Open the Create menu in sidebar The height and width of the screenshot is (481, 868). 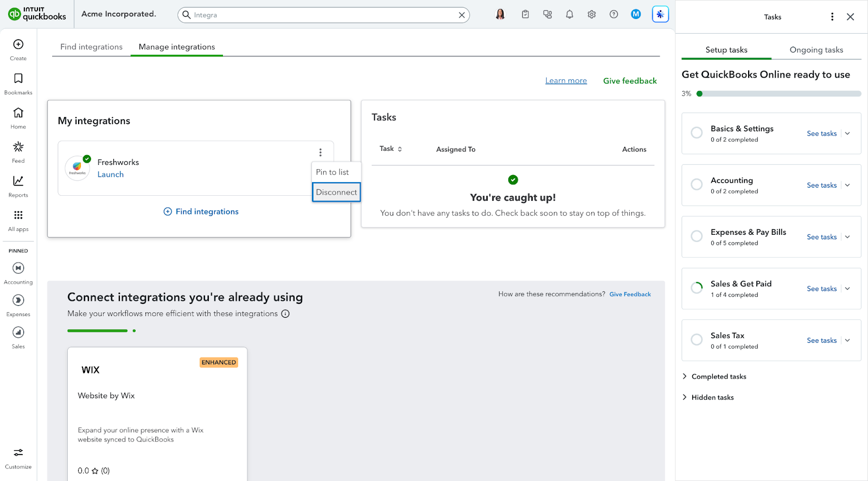tap(18, 49)
